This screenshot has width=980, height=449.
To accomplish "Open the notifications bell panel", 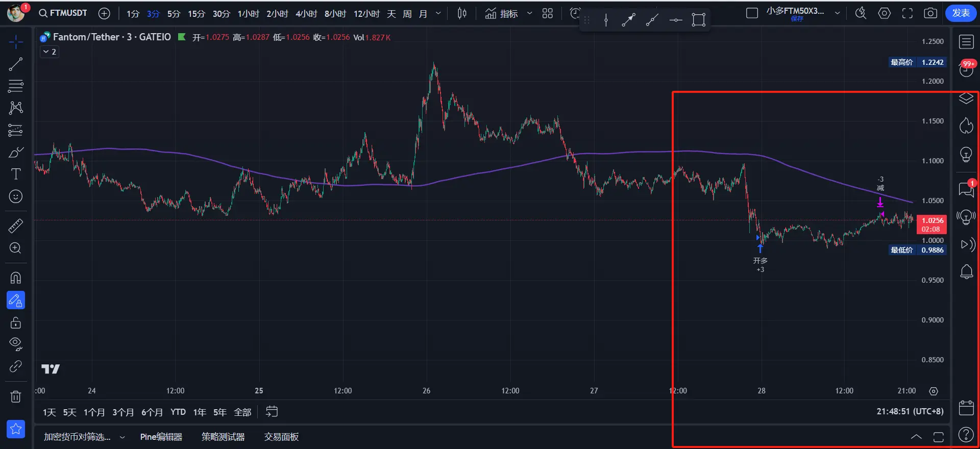I will (x=966, y=271).
